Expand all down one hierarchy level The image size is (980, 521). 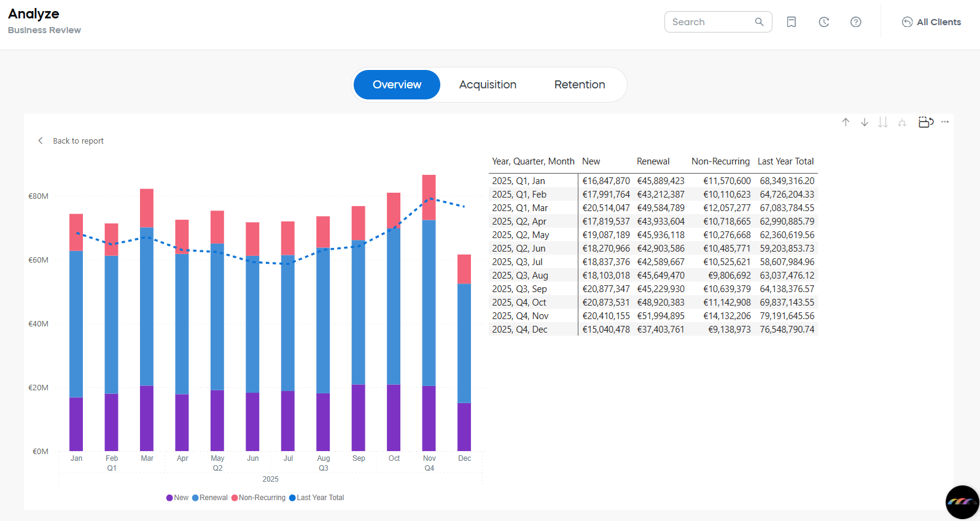pyautogui.click(x=902, y=123)
